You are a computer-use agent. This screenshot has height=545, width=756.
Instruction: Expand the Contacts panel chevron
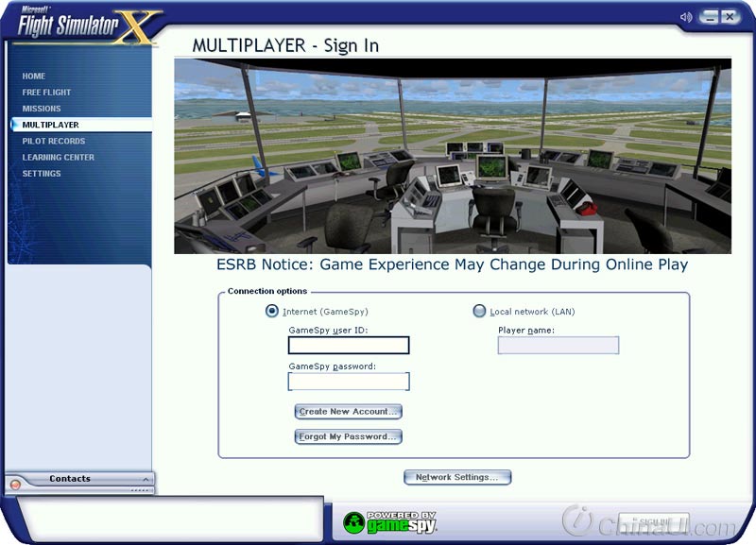(x=145, y=479)
